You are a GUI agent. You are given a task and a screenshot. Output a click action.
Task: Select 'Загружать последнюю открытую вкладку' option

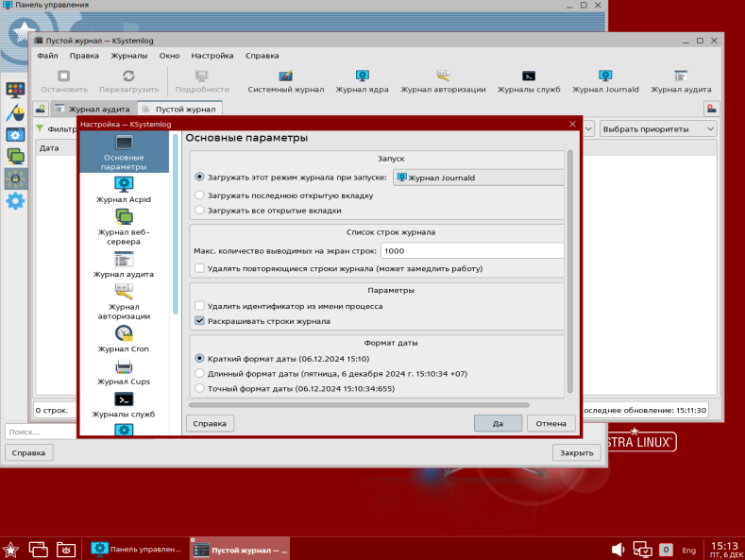(199, 195)
